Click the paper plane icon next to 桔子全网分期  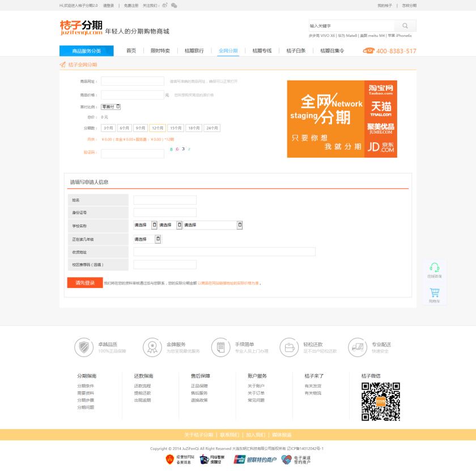tap(62, 65)
